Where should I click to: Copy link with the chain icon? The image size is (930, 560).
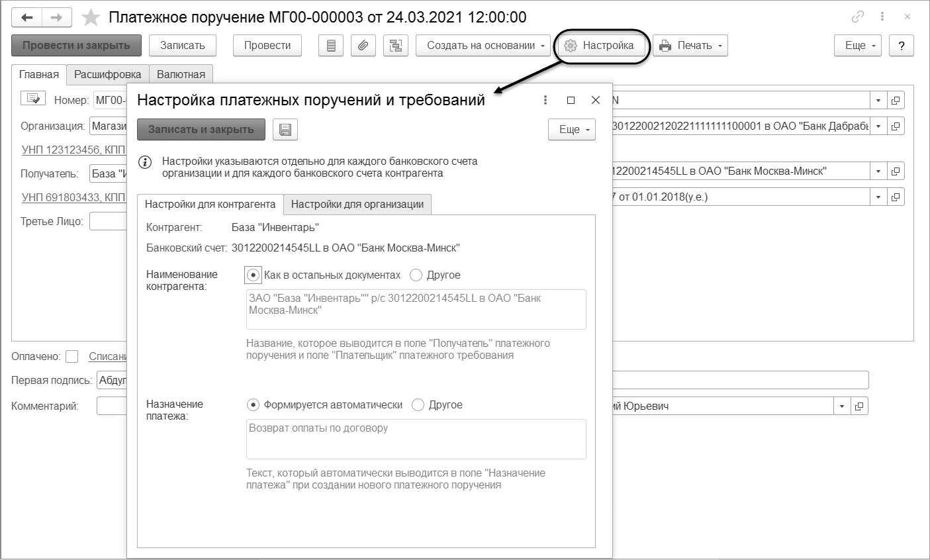(x=858, y=17)
